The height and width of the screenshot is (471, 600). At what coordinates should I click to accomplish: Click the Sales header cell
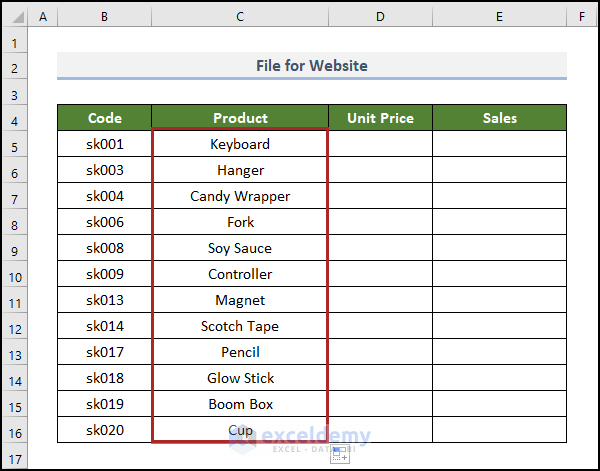point(499,118)
